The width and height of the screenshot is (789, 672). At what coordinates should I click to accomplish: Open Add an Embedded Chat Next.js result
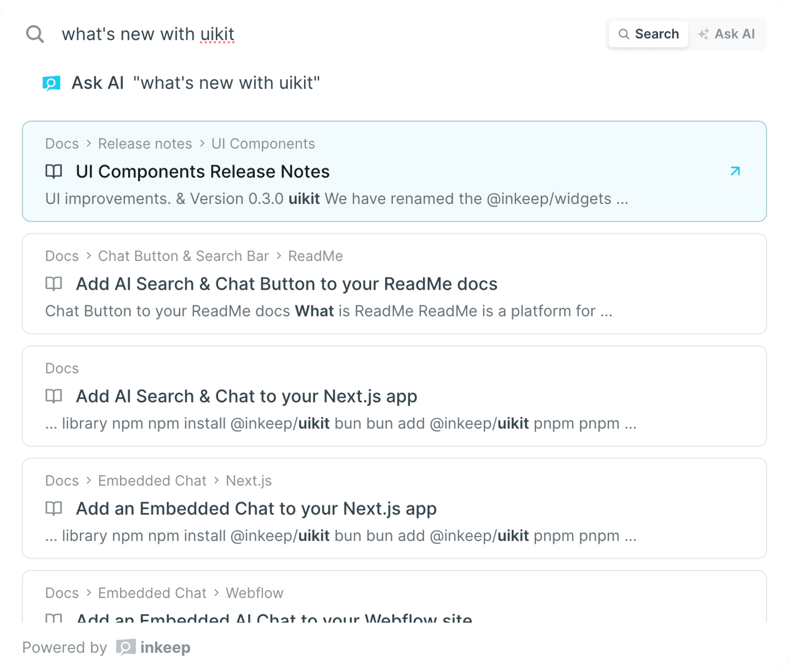(x=256, y=509)
